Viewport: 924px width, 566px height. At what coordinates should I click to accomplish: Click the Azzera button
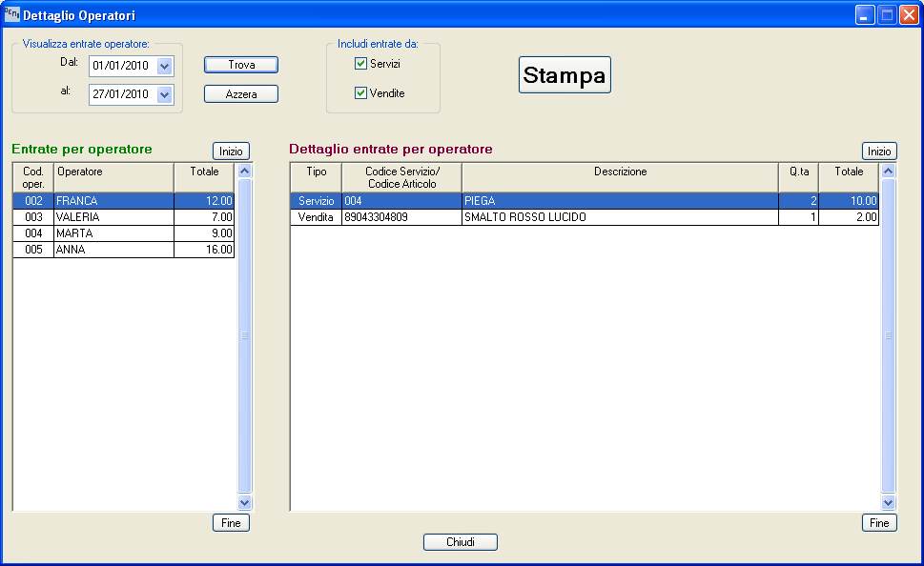tap(241, 94)
